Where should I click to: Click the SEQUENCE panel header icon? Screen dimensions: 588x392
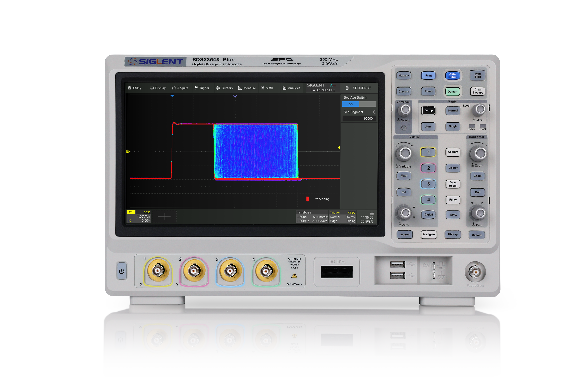(x=347, y=88)
